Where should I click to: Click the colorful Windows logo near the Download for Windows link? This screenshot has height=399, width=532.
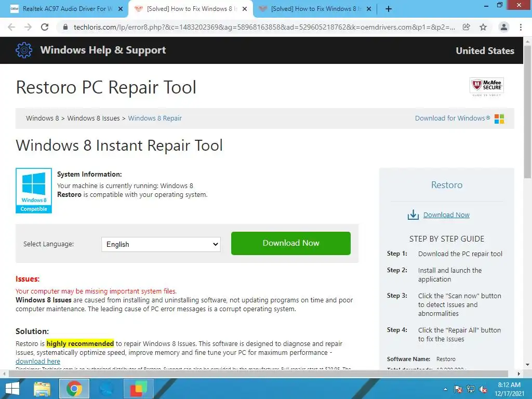[499, 119]
